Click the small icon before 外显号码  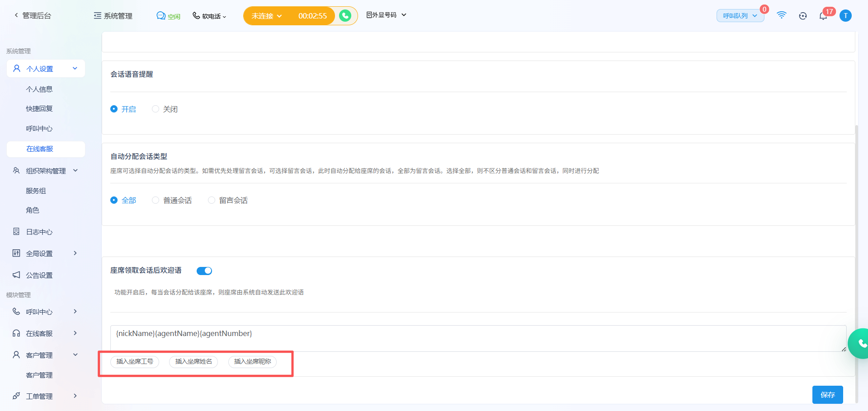tap(369, 15)
